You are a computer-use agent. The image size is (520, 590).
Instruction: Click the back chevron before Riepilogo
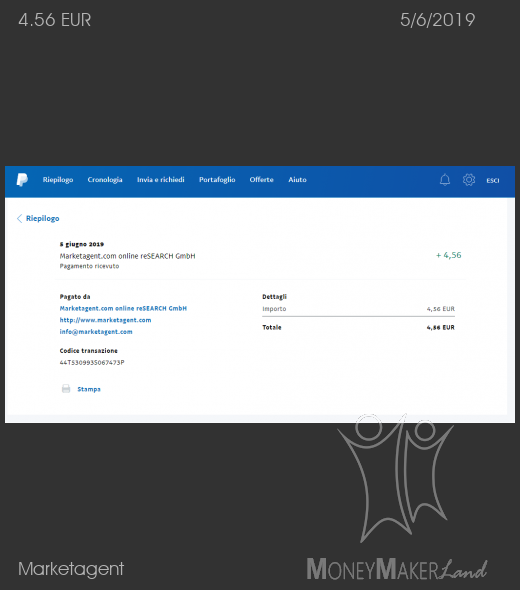[19, 218]
